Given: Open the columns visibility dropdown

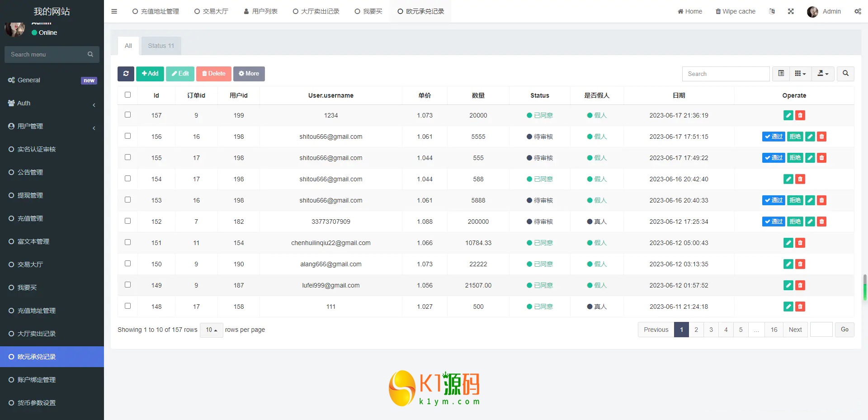Looking at the screenshot, I should tap(800, 74).
